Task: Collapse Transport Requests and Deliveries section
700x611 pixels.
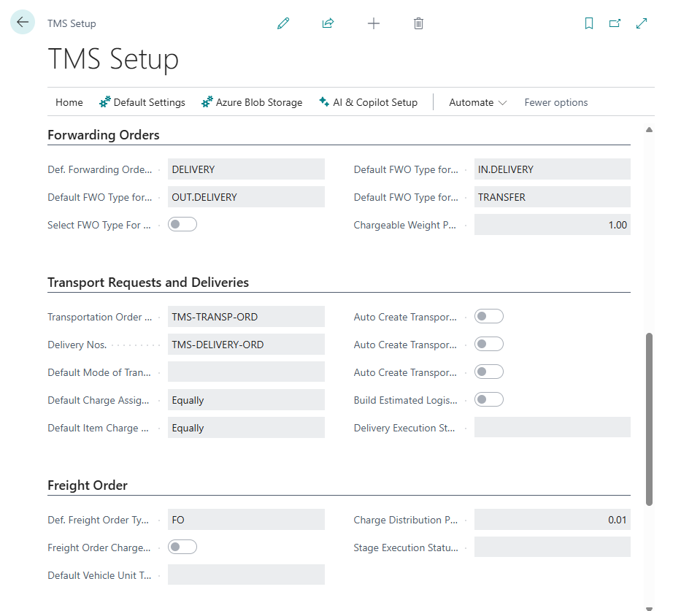Action: click(148, 283)
